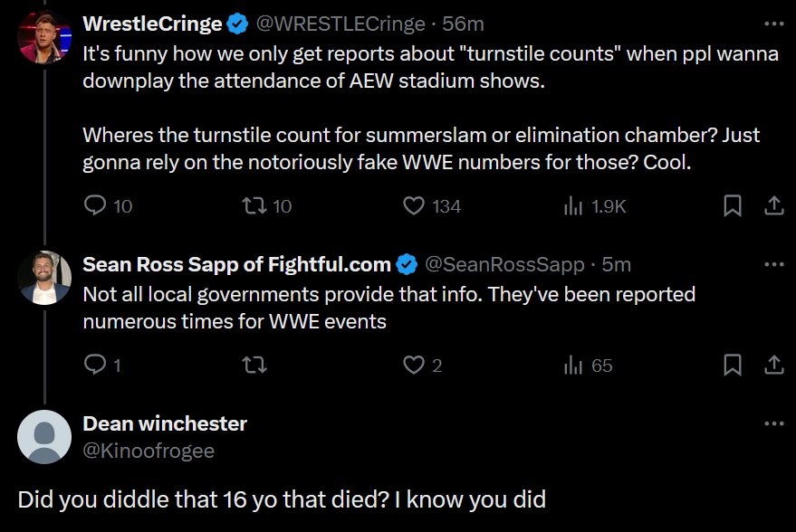Share the WrestleCringe tweet
The height and width of the screenshot is (532, 796).
(774, 206)
